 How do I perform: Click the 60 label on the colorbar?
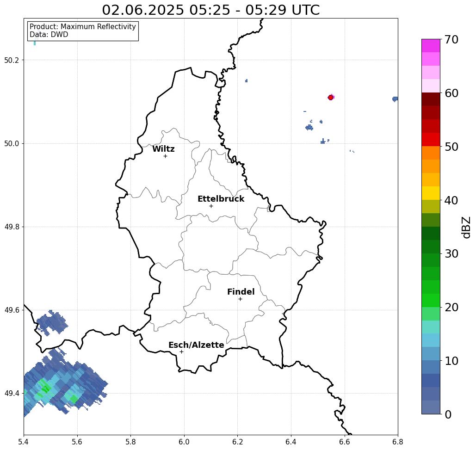coord(451,93)
